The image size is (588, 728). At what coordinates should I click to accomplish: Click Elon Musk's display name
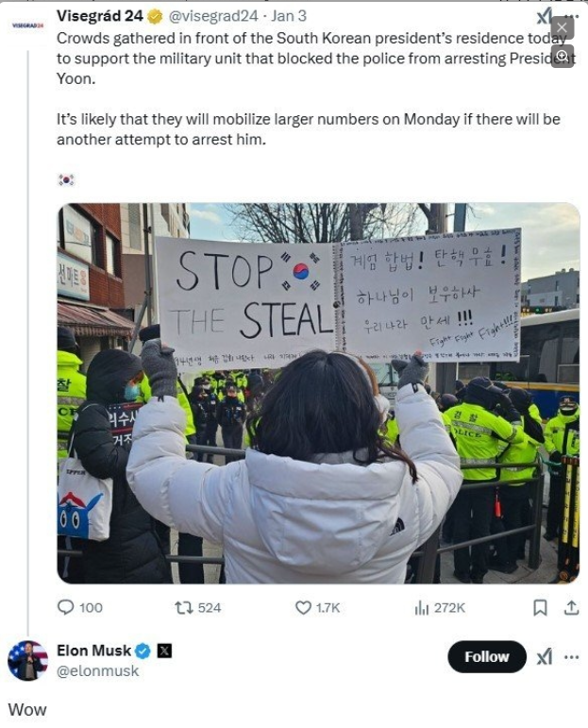pyautogui.click(x=93, y=651)
